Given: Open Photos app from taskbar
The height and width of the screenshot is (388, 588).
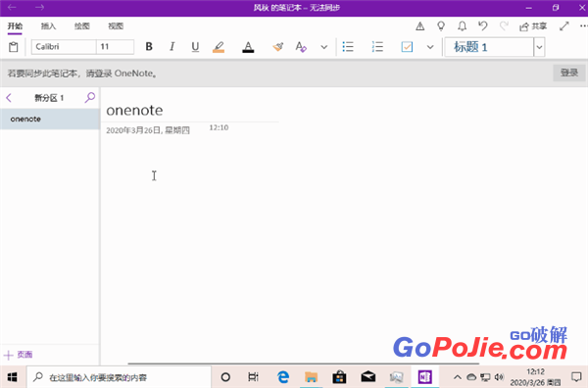Looking at the screenshot, I should coord(396,377).
